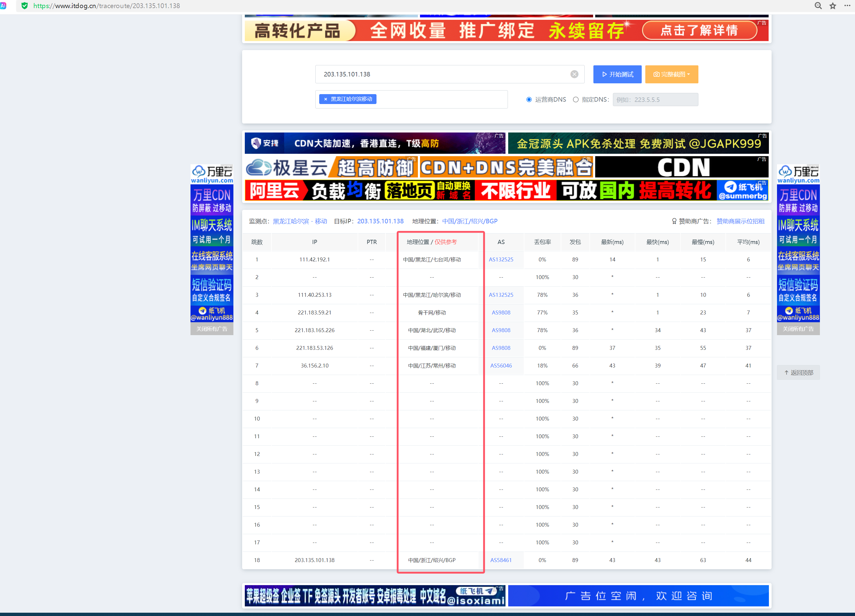Click the 返回顶部 back-to-top button
The width and height of the screenshot is (855, 616).
798,372
